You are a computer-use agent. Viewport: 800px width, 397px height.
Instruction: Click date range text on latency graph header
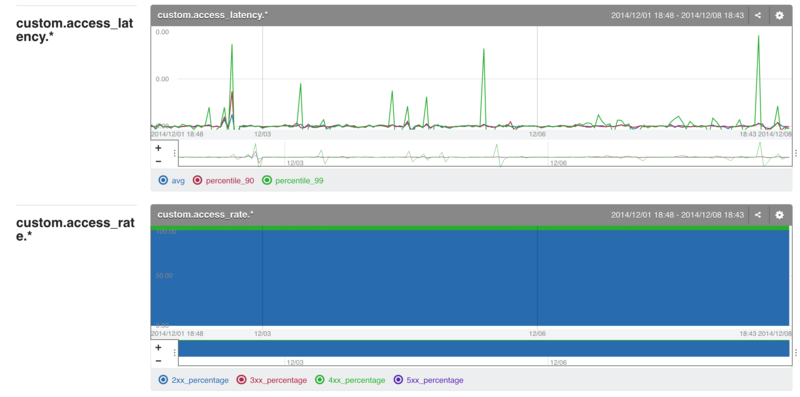(678, 15)
